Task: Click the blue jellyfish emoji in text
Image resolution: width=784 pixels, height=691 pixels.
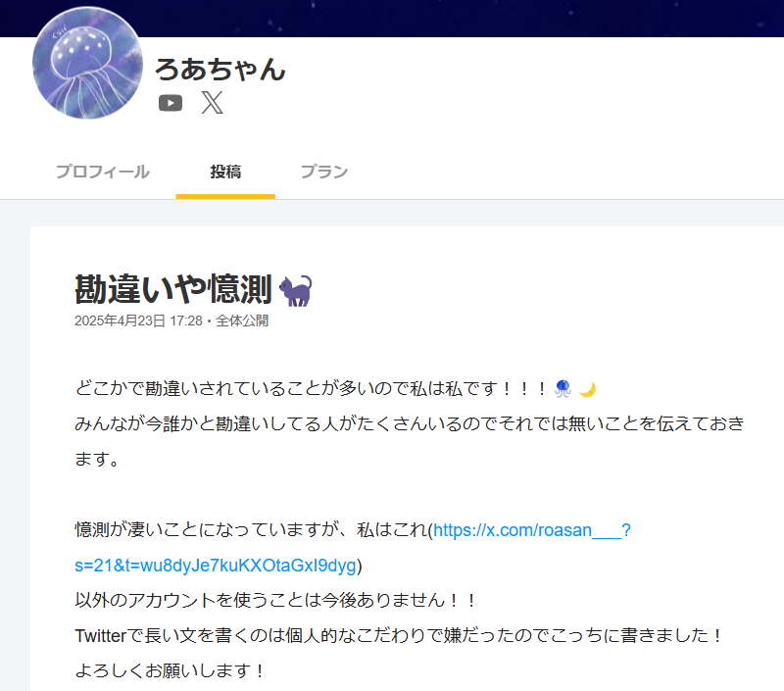Action: pyautogui.click(x=563, y=388)
